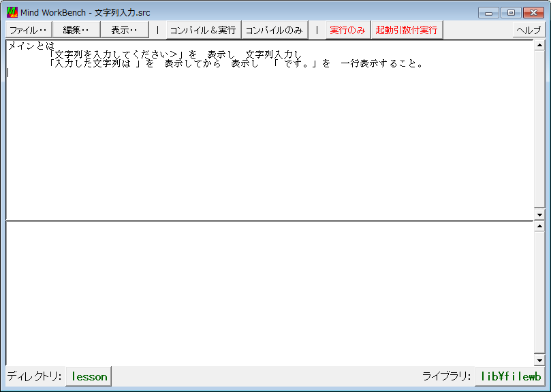551x392 pixels.
Task: Click the word 文字列入力し in code
Action: click(274, 54)
